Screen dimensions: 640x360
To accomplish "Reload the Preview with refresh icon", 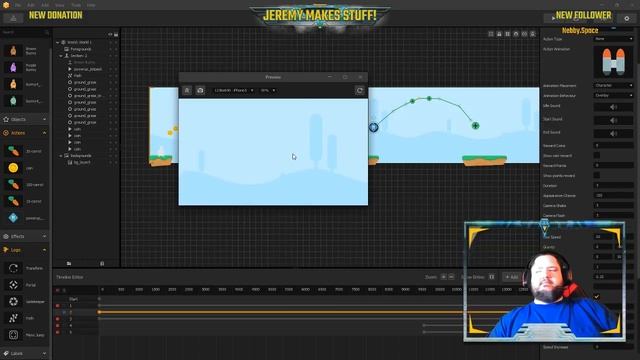I will [x=359, y=90].
